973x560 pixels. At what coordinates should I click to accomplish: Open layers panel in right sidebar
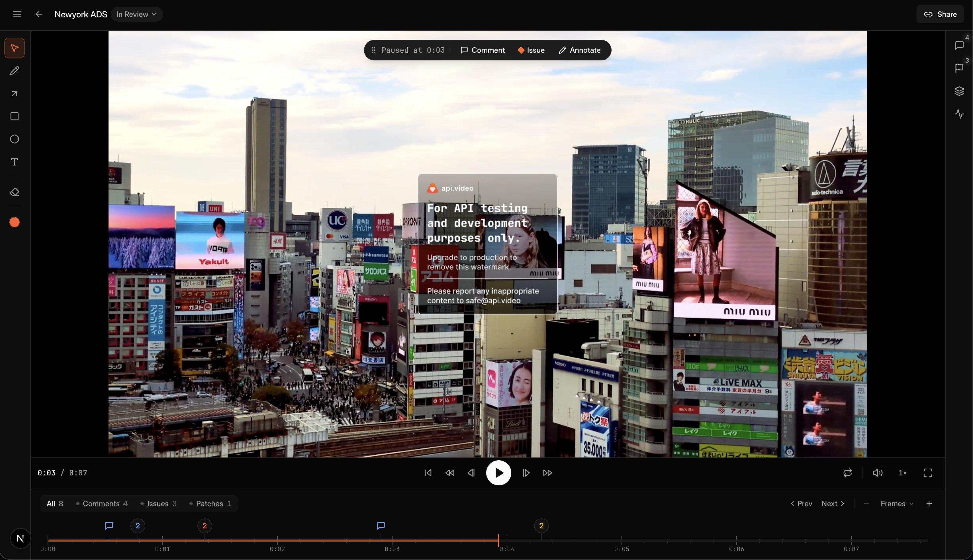(x=959, y=91)
